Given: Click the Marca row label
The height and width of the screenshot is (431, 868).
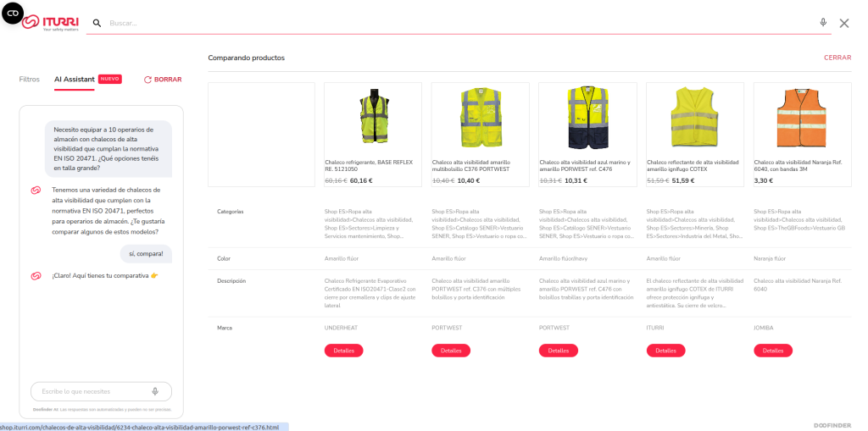Looking at the screenshot, I should click(225, 328).
